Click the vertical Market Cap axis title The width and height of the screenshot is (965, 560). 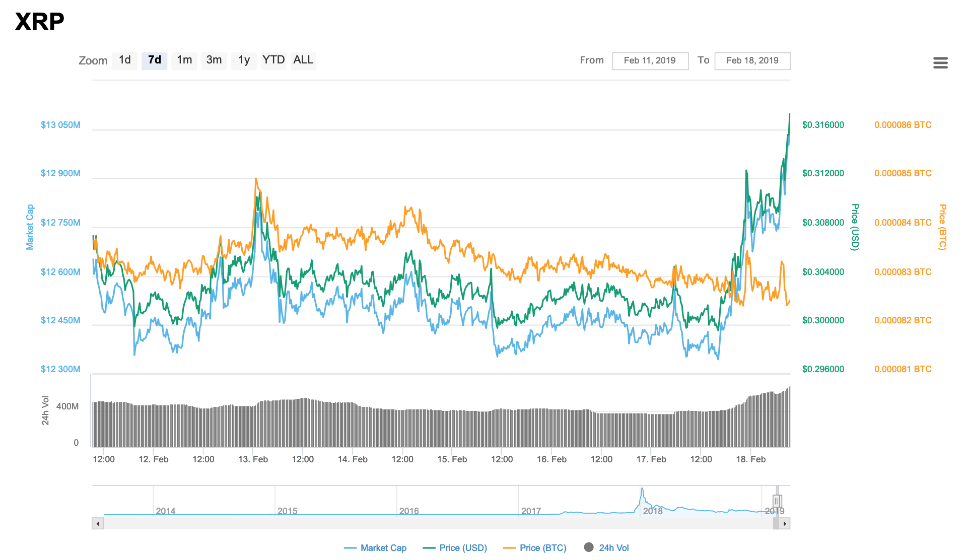point(30,227)
